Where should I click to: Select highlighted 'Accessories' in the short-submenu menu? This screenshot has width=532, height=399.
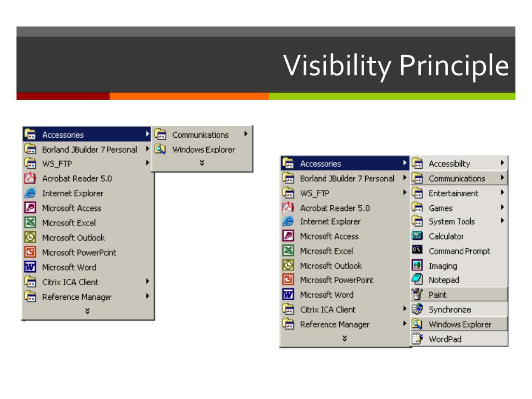[x=87, y=135]
